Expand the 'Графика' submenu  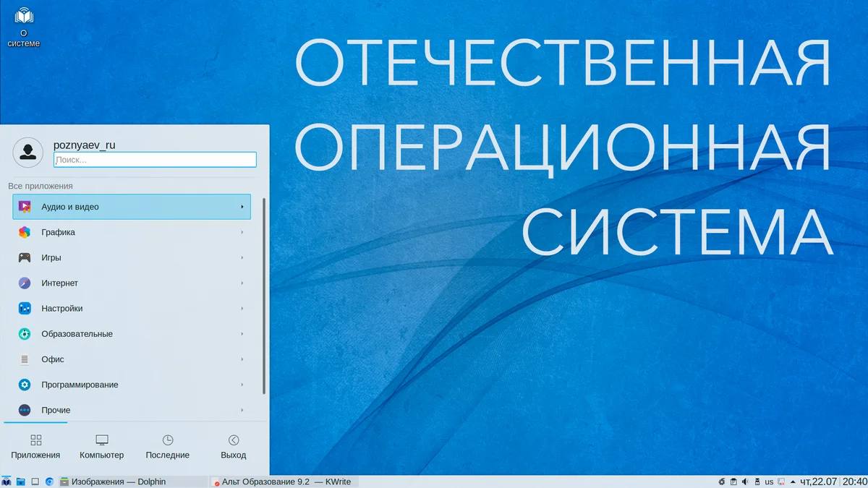pos(132,232)
